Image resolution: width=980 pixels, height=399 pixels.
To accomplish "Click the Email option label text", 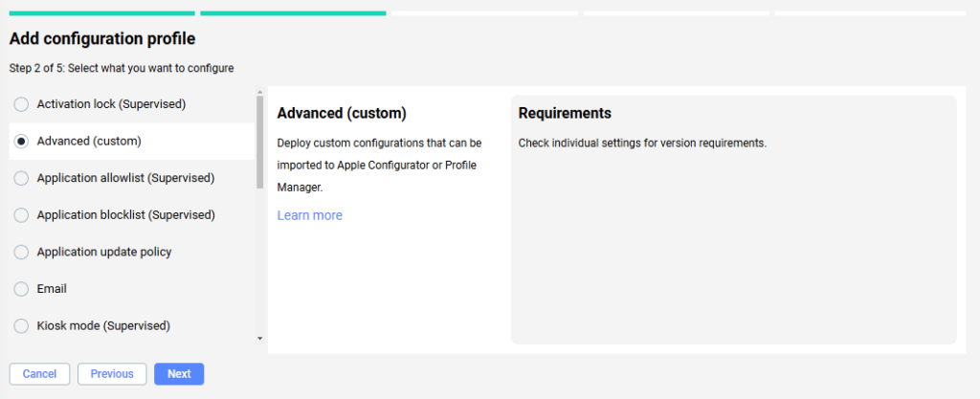I will (x=52, y=289).
